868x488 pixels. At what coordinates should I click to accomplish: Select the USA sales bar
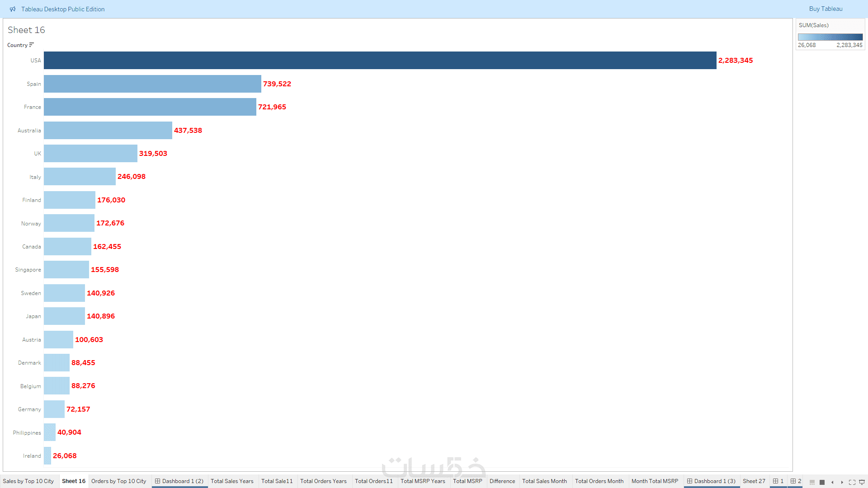click(380, 61)
